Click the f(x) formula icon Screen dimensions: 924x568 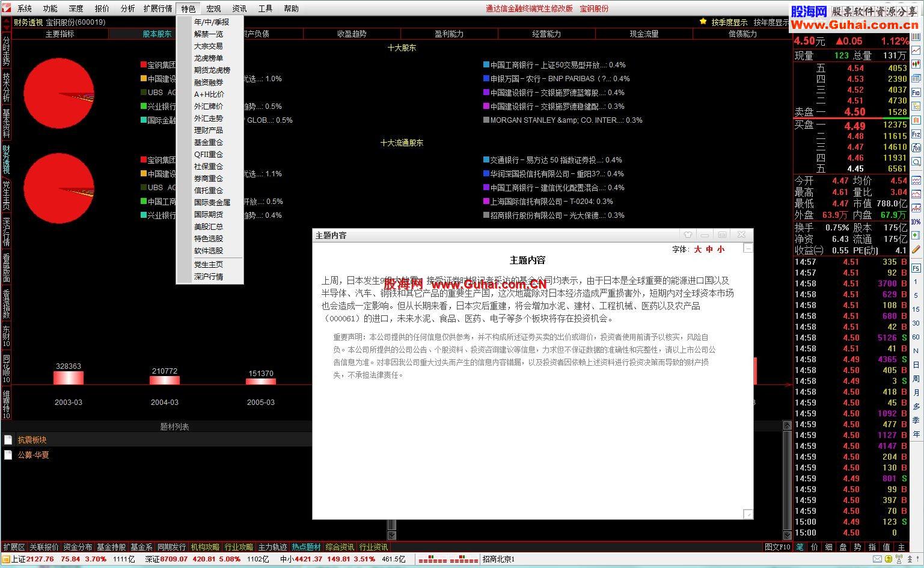[x=916, y=147]
